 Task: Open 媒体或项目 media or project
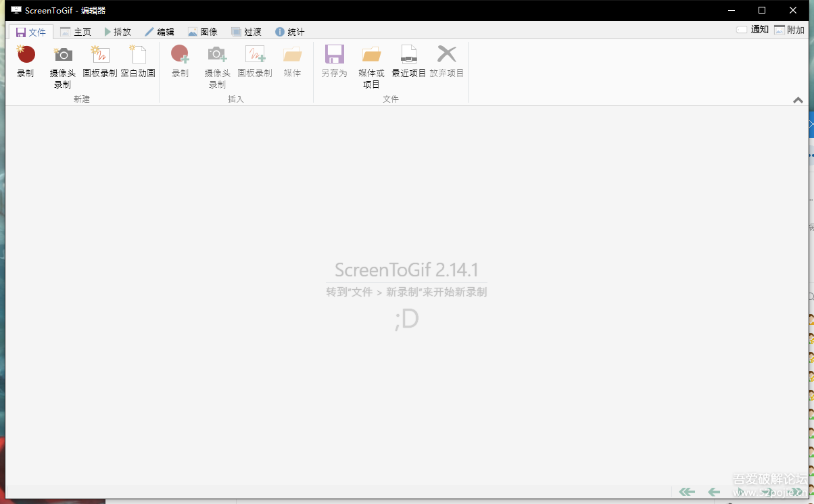371,67
